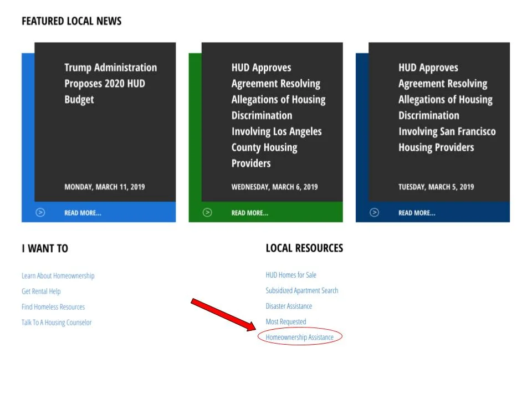
Task: Click date Tuesday, March 5, 2019
Action: click(x=436, y=187)
